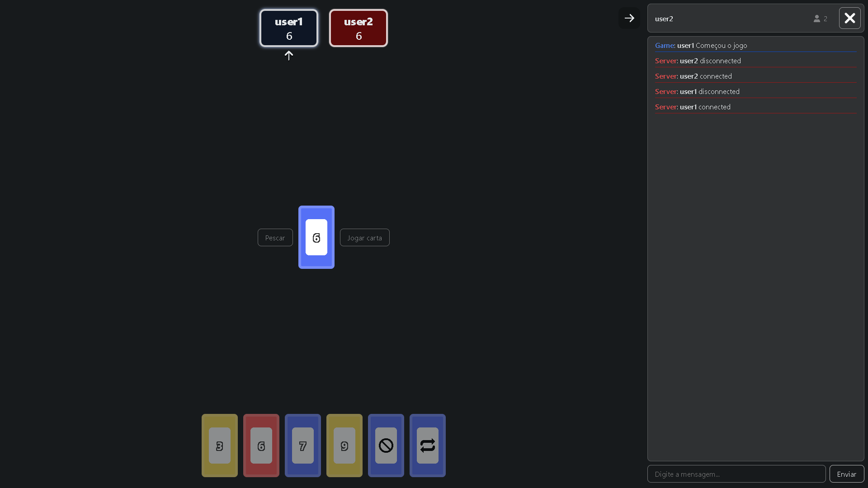Click the user2 disconnected server message
This screenshot has height=488, width=868.
[x=710, y=61]
